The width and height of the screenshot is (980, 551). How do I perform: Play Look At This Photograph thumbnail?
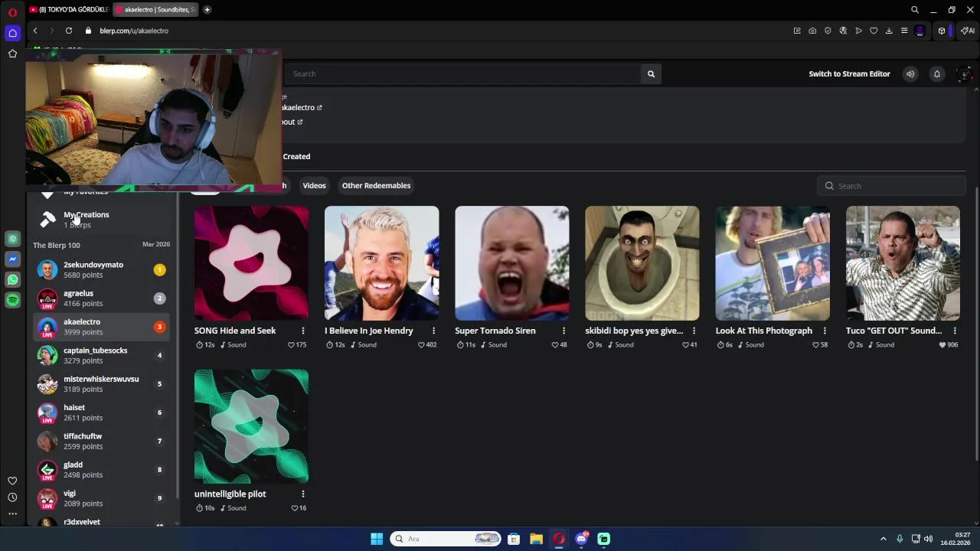pos(773,262)
